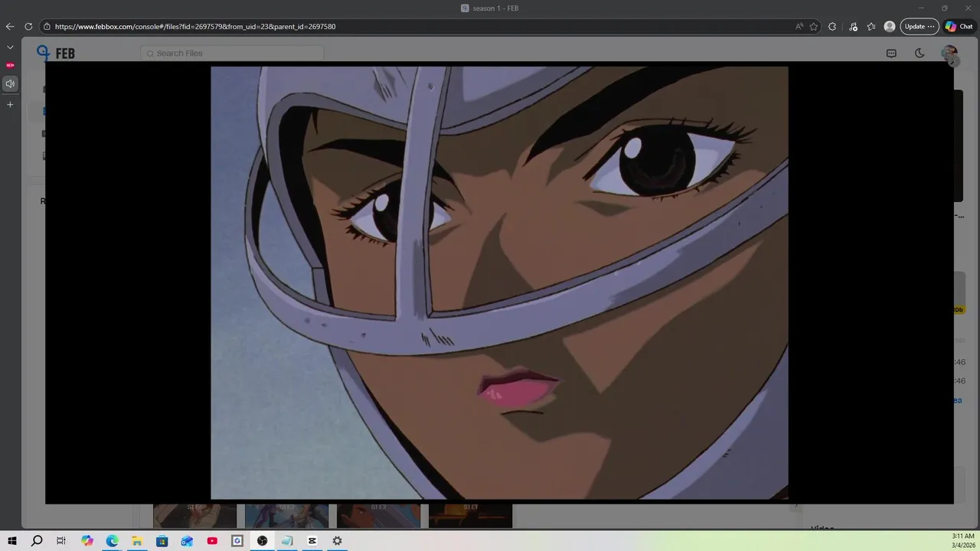This screenshot has width=980, height=551.
Task: Select the active tab with speaker icon
Action: pos(10,83)
